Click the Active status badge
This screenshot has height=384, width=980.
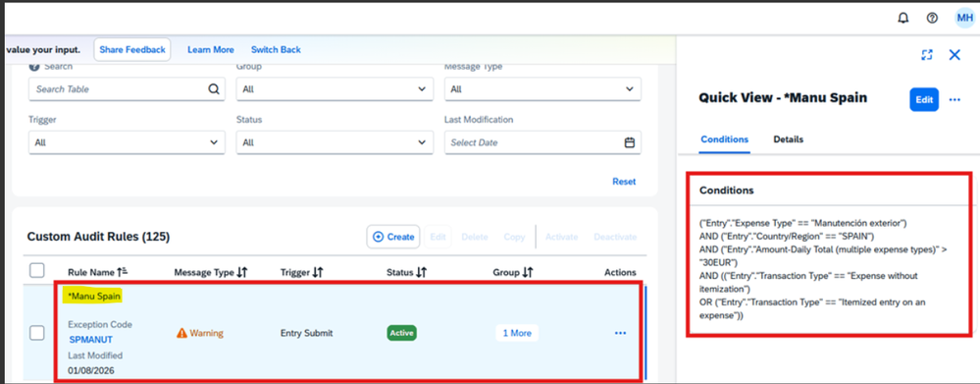(402, 333)
